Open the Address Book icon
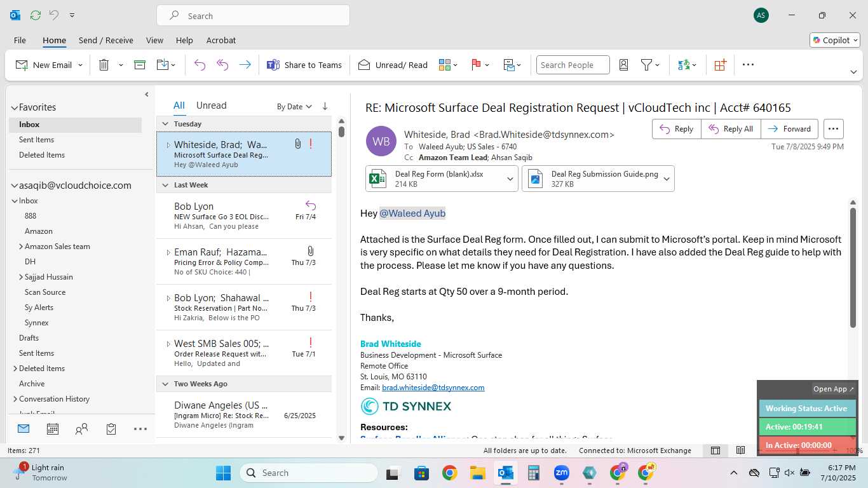 [x=623, y=65]
